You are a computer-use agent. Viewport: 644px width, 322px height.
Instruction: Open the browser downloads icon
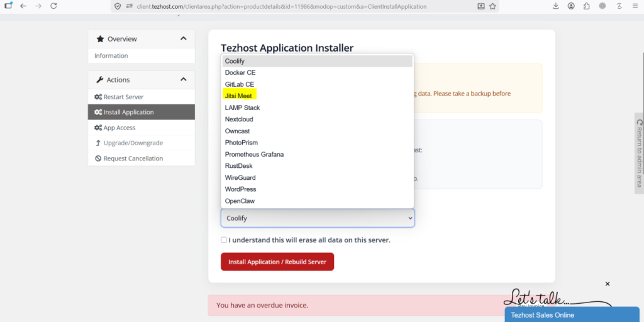(556, 6)
